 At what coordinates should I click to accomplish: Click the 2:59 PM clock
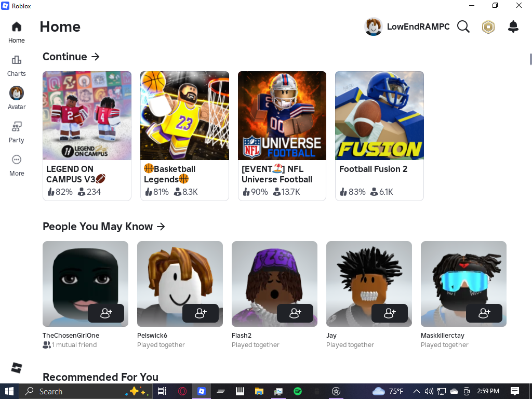tap(488, 391)
